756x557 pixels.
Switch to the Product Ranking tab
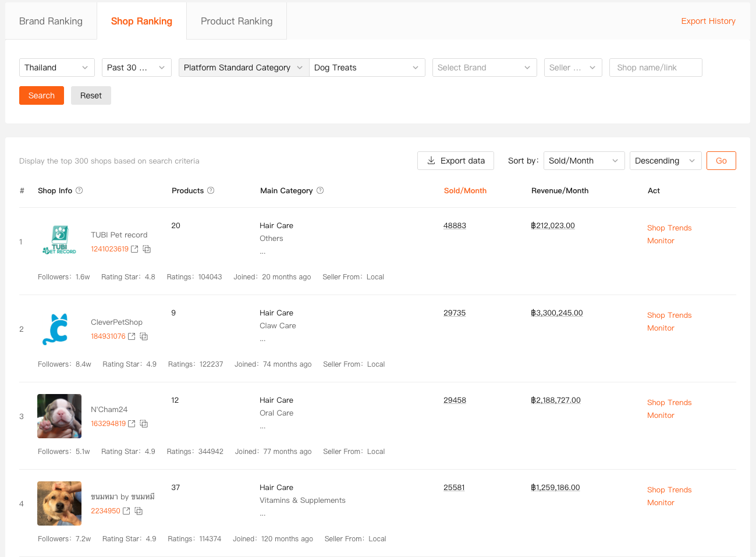coord(236,21)
